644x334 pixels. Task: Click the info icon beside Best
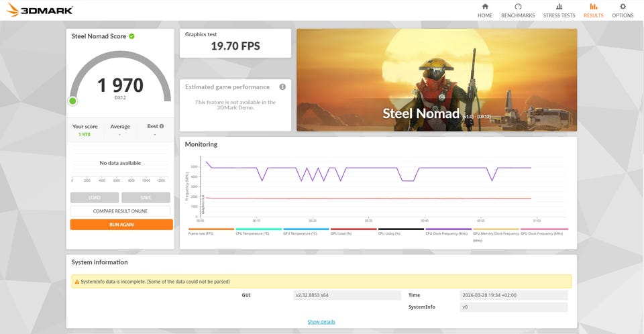162,126
